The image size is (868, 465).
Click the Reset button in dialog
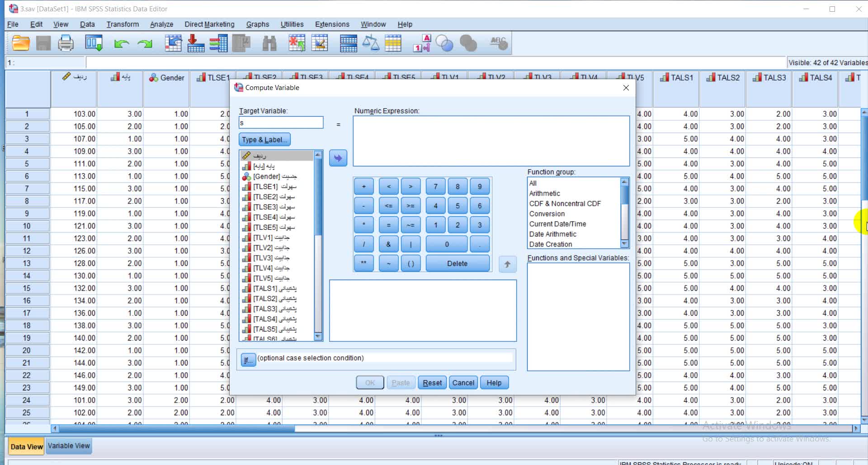click(432, 383)
